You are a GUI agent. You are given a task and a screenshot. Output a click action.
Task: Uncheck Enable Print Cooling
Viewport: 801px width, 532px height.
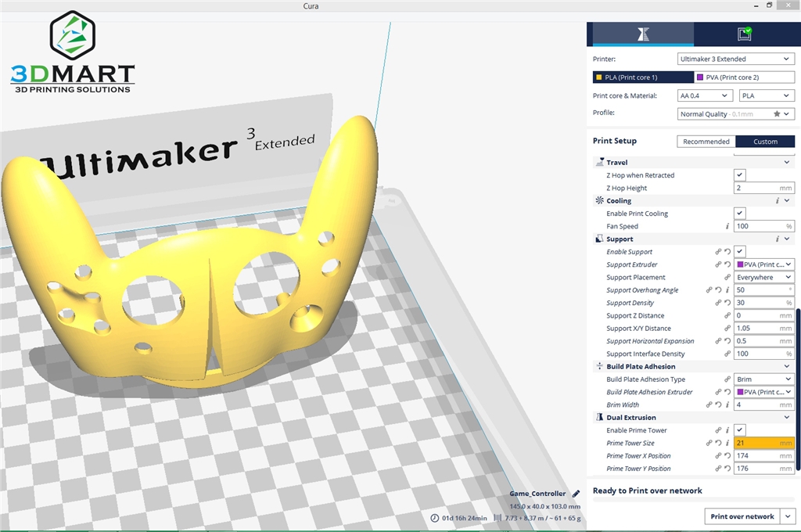coord(740,214)
